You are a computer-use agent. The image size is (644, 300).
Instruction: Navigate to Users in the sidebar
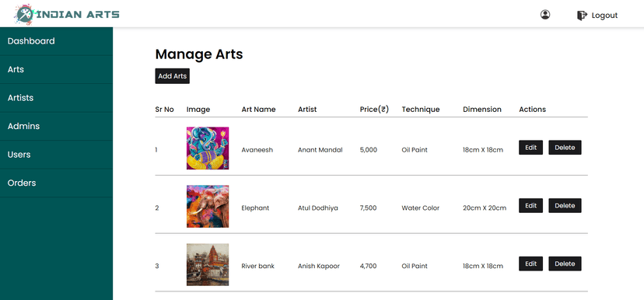56,155
